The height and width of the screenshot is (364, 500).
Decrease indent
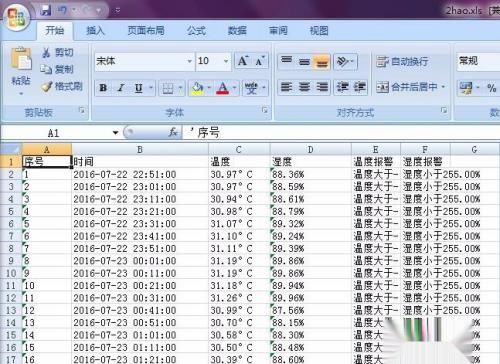[342, 87]
